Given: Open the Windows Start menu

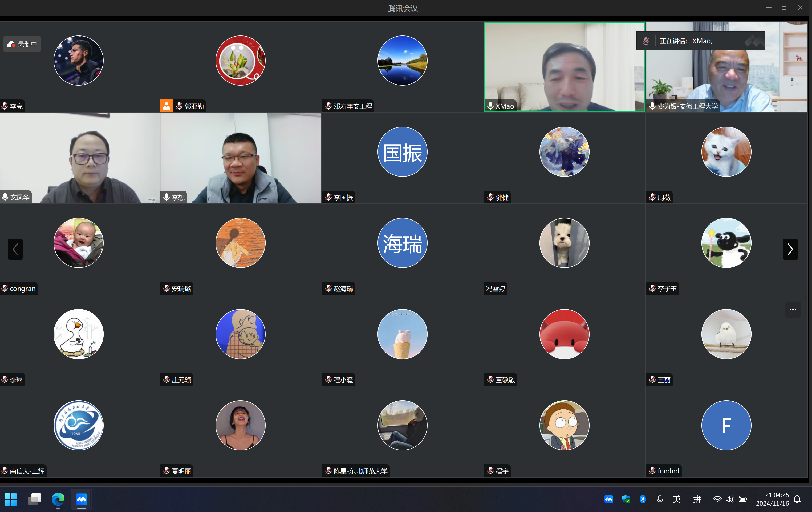Looking at the screenshot, I should tap(11, 499).
